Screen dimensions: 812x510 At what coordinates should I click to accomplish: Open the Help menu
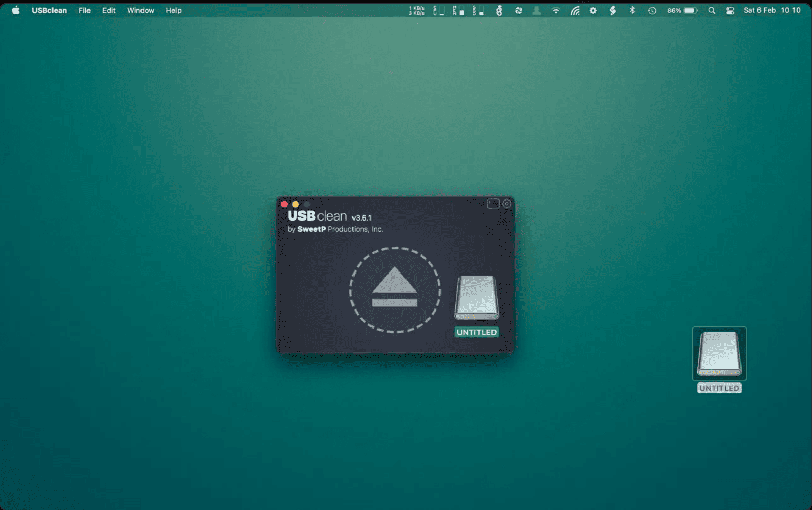[173, 10]
